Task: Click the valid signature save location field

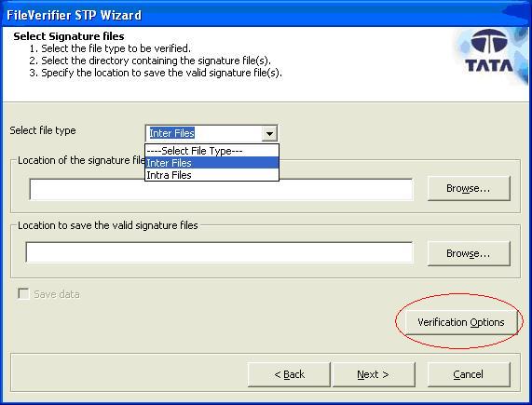Action: pos(219,252)
